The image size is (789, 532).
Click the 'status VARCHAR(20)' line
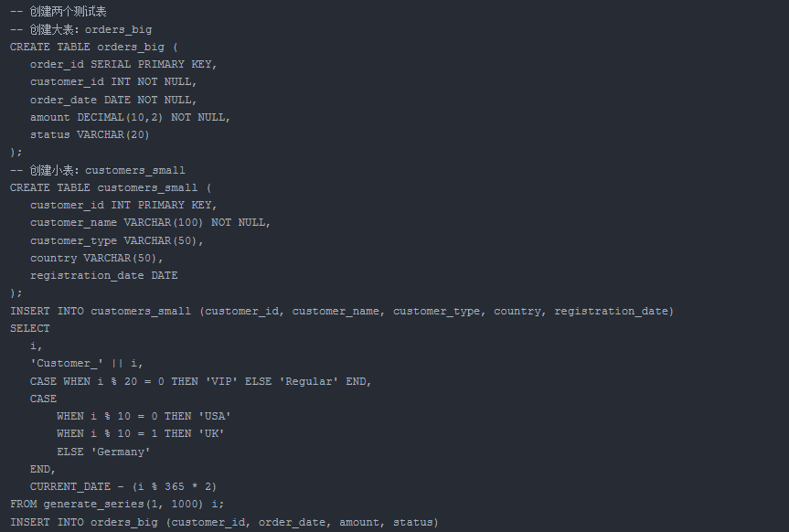click(x=90, y=134)
